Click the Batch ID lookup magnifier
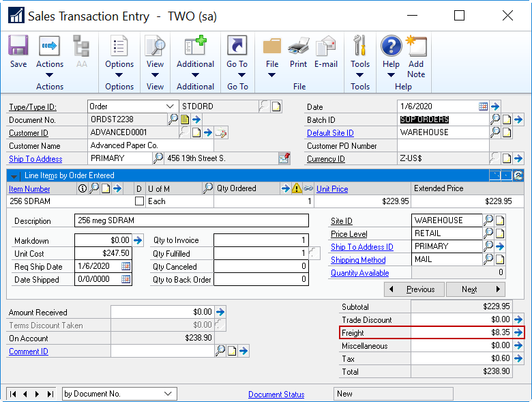This screenshot has height=402, width=532. coord(496,119)
